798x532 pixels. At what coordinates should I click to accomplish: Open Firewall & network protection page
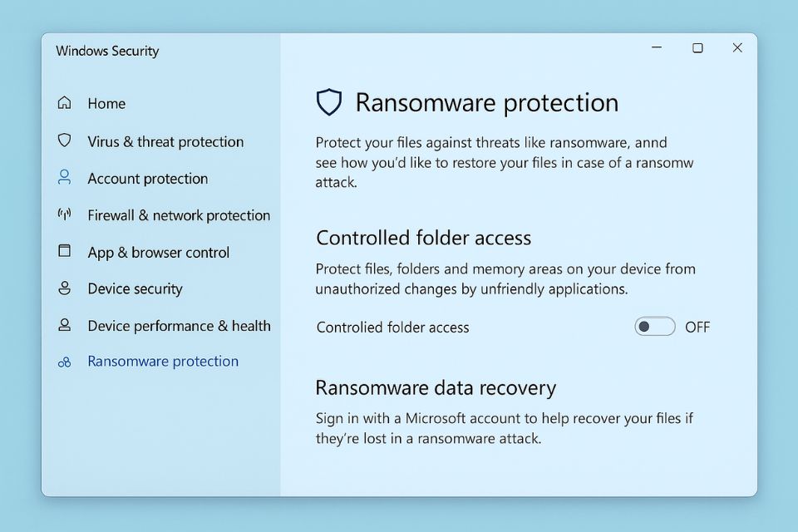(179, 215)
